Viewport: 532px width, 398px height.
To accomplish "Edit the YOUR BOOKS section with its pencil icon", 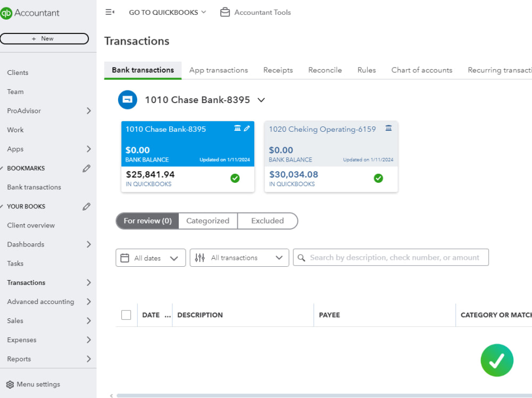I will tap(87, 207).
